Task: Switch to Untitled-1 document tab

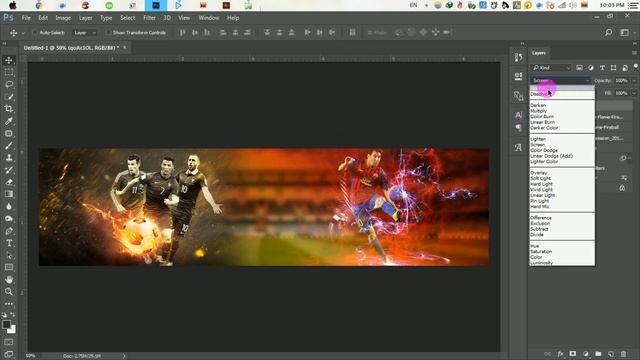Action: (x=71, y=48)
